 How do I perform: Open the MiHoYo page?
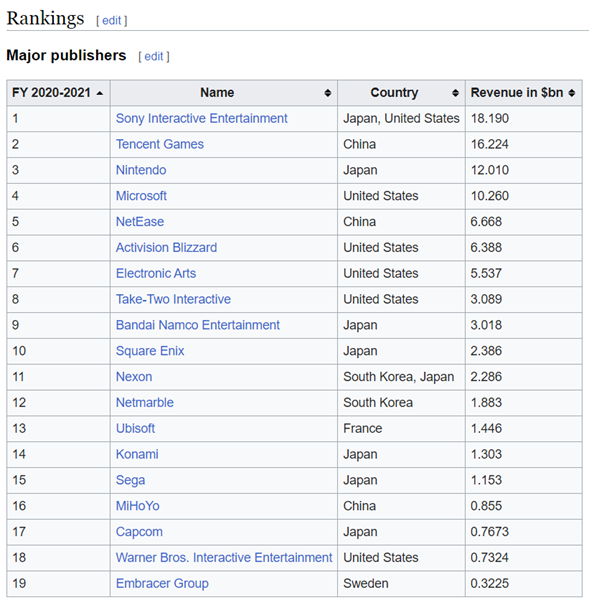[x=138, y=506]
